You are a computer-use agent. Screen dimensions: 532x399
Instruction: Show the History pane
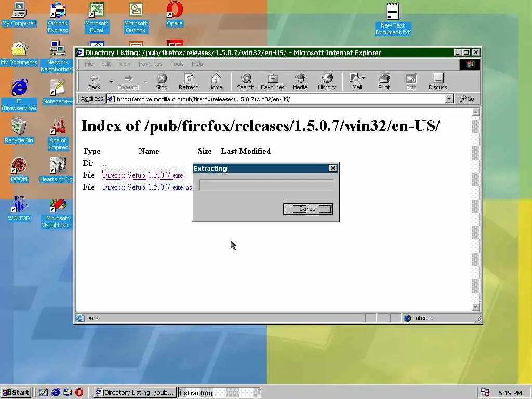[x=327, y=82]
